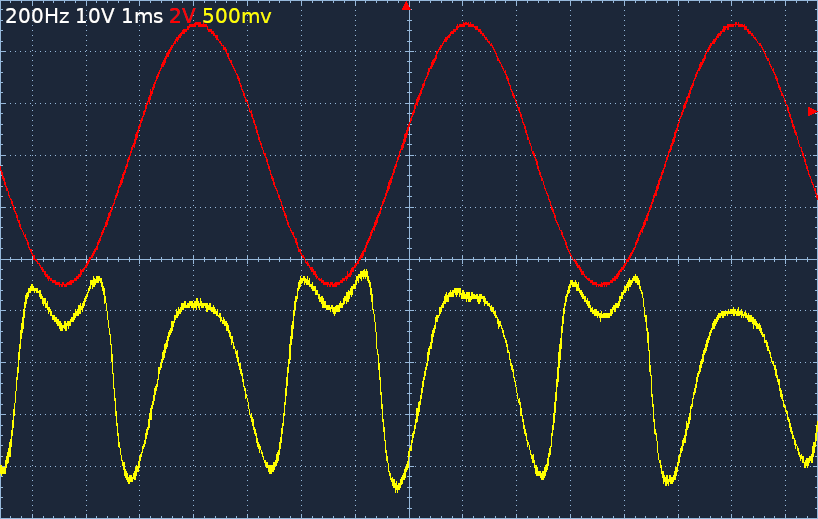The height and width of the screenshot is (519, 818).
Task: Click the 1ms timebase readout
Action: 142,17
